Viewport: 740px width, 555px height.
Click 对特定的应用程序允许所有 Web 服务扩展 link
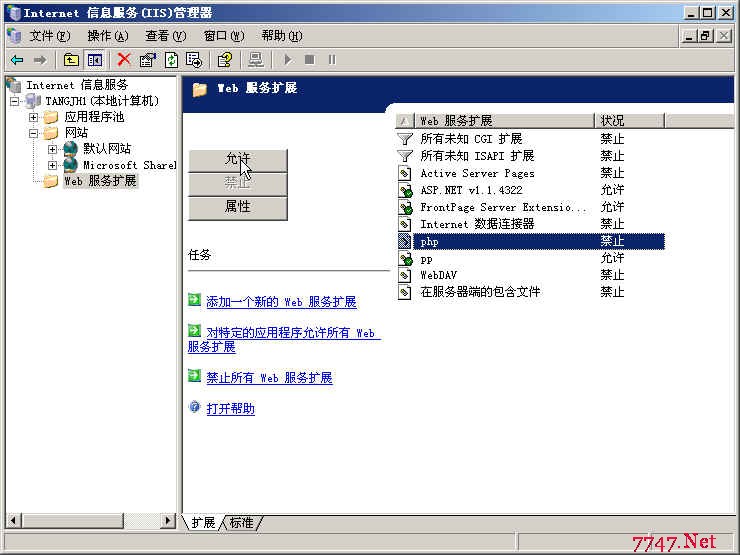click(x=283, y=339)
